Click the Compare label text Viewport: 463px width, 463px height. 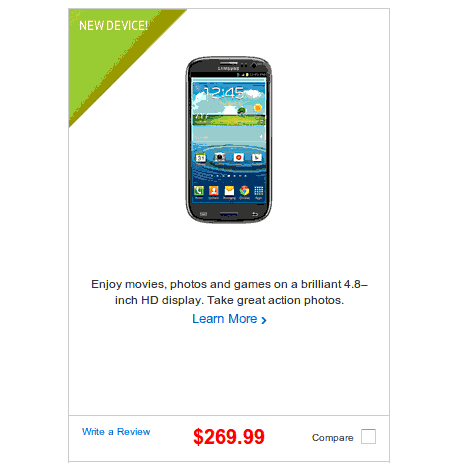(x=332, y=438)
